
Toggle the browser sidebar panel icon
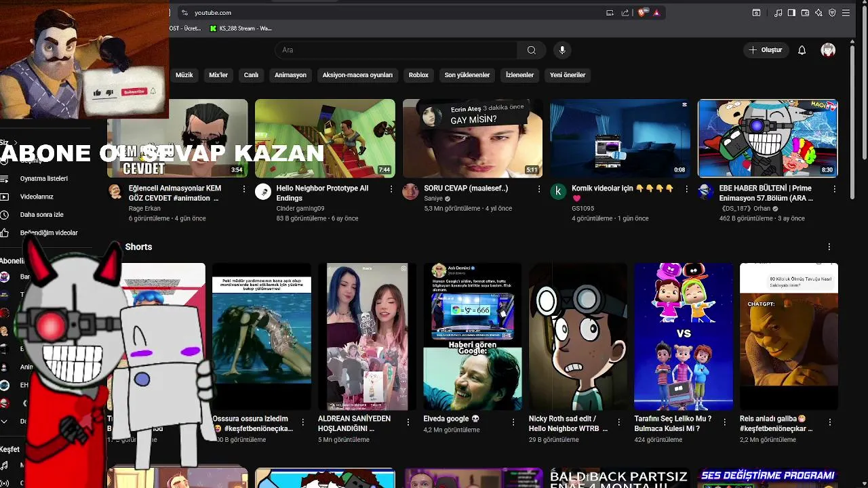(791, 13)
